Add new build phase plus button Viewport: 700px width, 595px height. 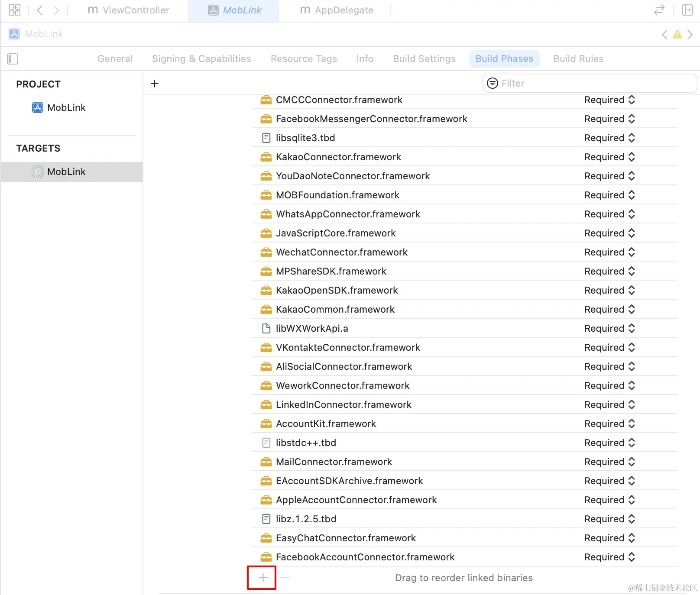pyautogui.click(x=155, y=84)
